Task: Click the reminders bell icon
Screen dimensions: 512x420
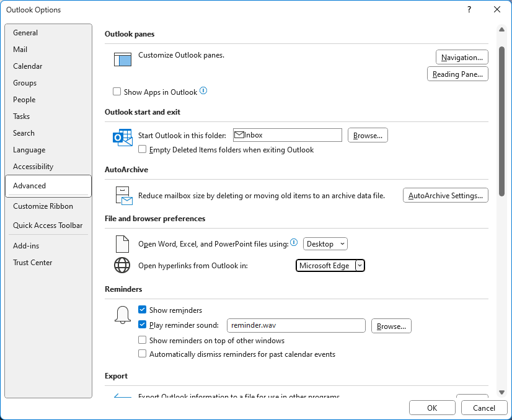Action: click(x=123, y=315)
